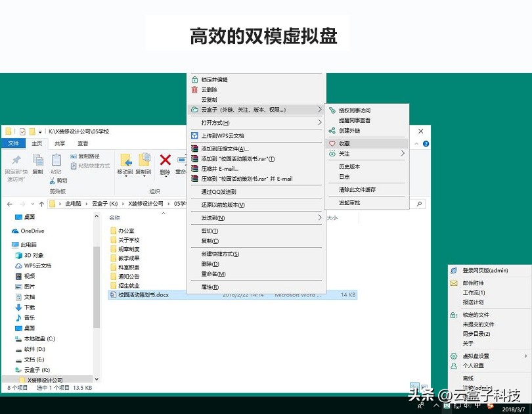Click the 粘贴 (Paste) clipboard icon

[56, 160]
